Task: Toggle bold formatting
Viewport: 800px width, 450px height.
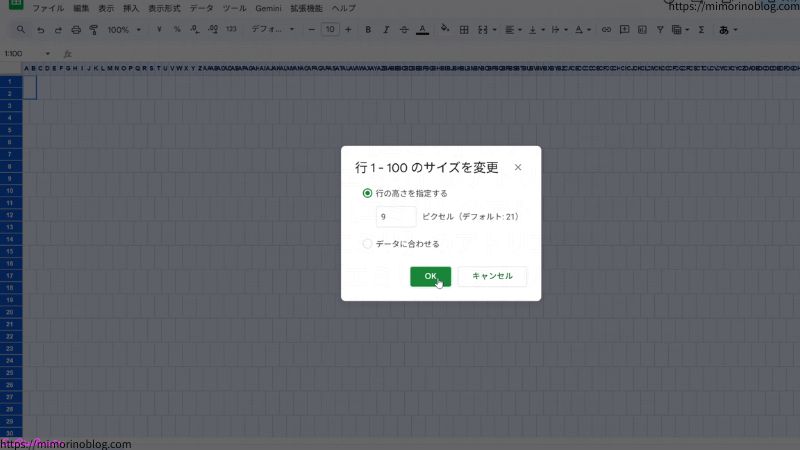Action: coord(368,30)
